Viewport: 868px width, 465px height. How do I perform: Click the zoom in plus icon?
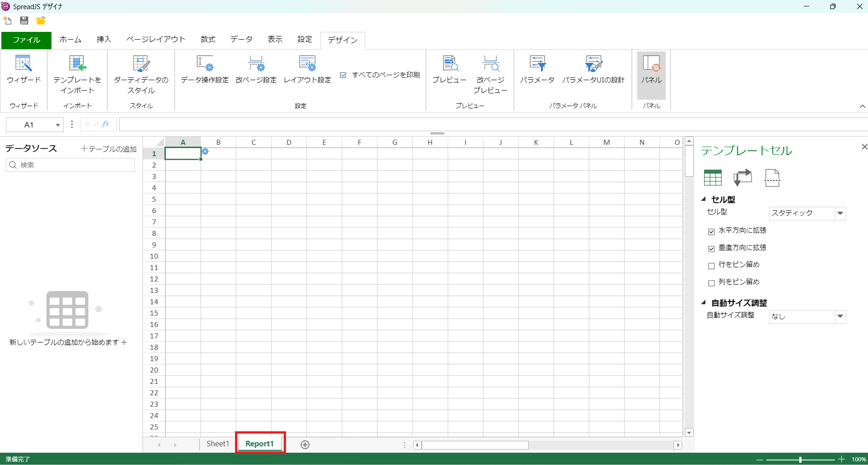pyautogui.click(x=842, y=460)
